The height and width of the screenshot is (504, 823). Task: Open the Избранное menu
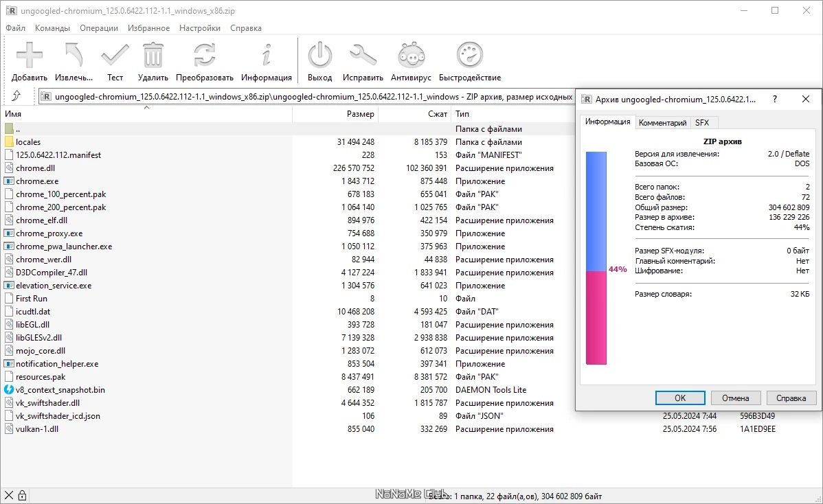148,27
